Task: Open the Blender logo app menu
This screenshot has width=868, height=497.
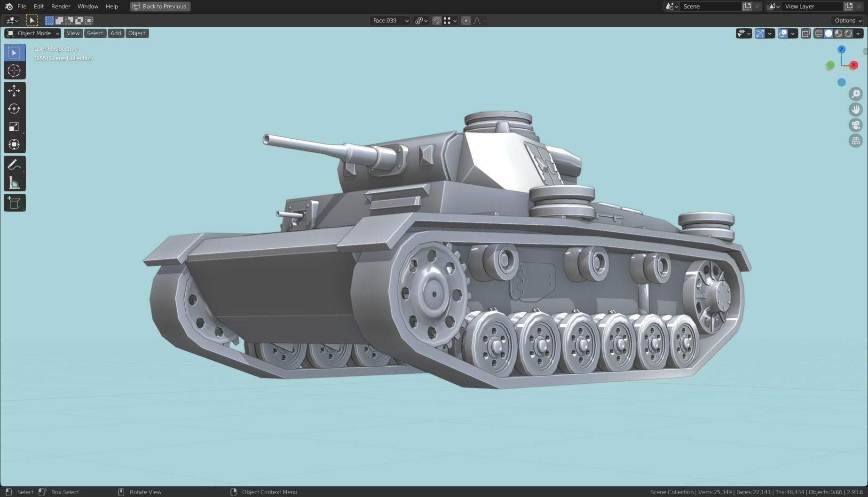Action: pos(8,6)
